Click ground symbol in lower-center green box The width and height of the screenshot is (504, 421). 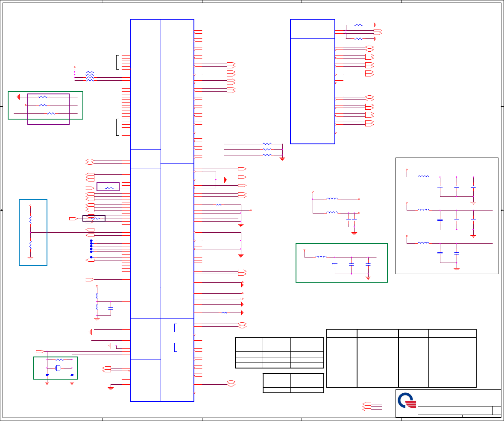[368, 278]
